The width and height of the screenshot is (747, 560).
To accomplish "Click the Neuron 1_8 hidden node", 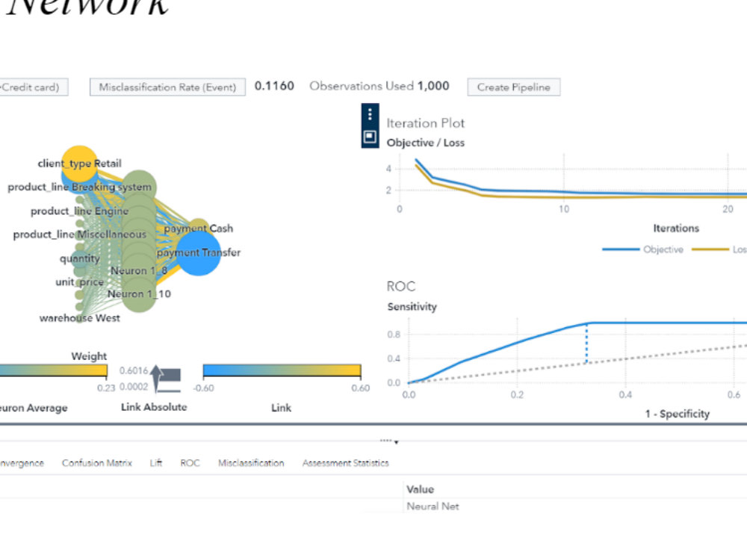I will (x=139, y=270).
